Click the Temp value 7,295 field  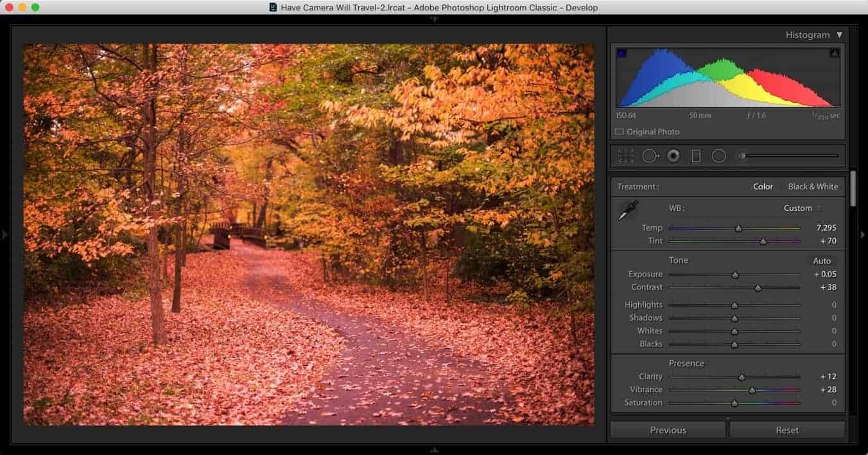point(826,227)
